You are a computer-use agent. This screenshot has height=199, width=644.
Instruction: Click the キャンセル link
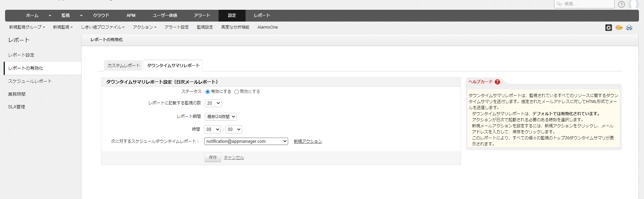[234, 158]
